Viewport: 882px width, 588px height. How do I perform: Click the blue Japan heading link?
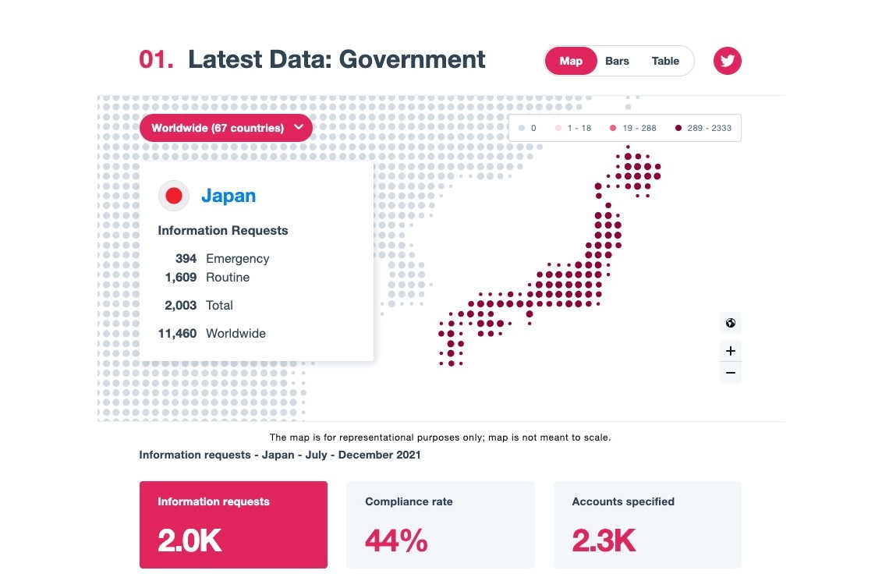228,196
